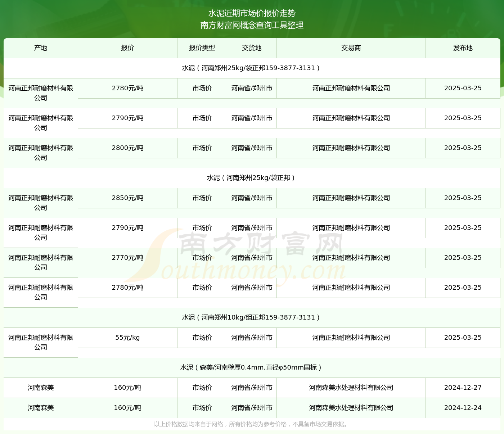Viewport: 504px width, 434px height.
Task: Click group header 水泥（河南郑州10kg/组正邦159-3877-3131）
Action: [x=252, y=317]
